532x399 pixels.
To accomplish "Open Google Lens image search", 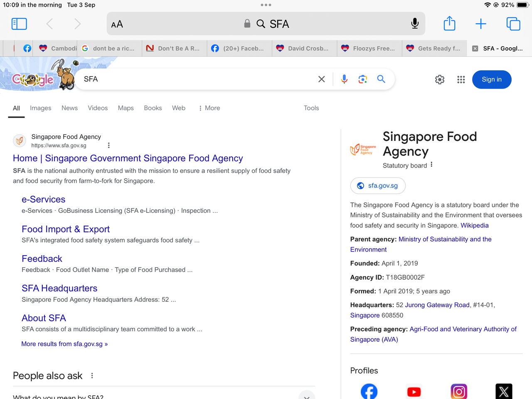I will point(362,79).
